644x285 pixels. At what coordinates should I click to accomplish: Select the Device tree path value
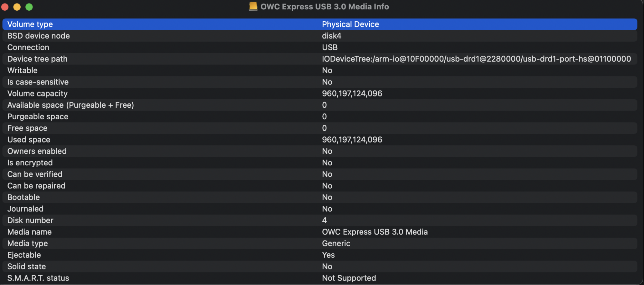click(476, 59)
